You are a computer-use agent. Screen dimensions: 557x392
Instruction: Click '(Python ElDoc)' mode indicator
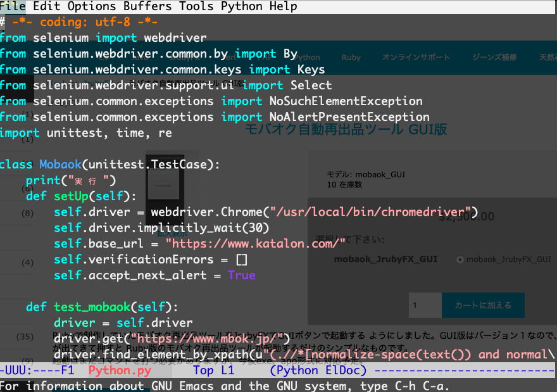(x=318, y=370)
